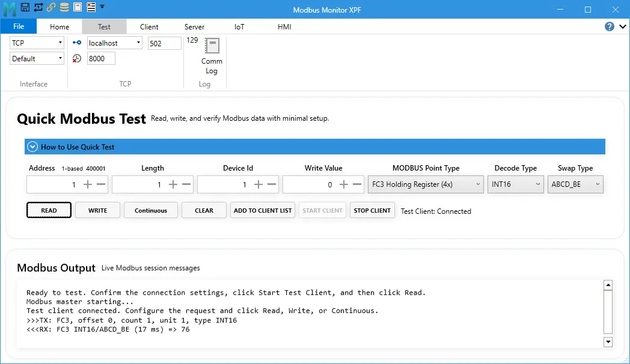The width and height of the screenshot is (630, 364).
Task: Click the RX line ending in '=> 76'
Action: coord(108,330)
